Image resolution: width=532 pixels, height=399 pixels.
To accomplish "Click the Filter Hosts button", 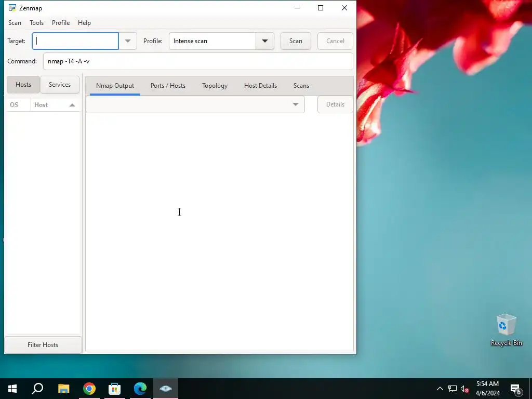I will point(43,345).
